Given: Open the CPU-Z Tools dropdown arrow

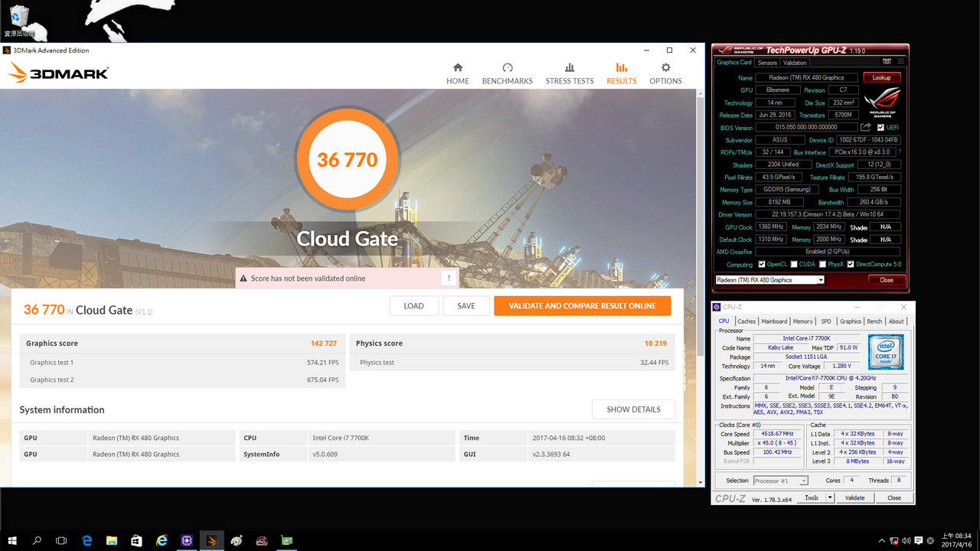Looking at the screenshot, I should pyautogui.click(x=831, y=497).
